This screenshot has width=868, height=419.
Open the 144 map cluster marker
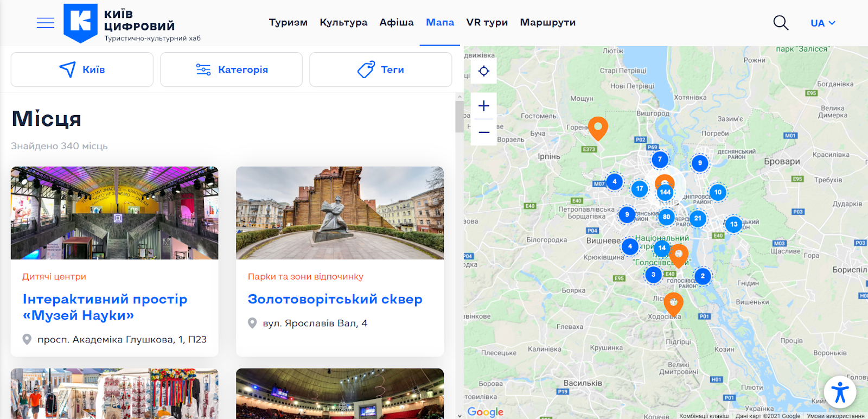pyautogui.click(x=665, y=192)
